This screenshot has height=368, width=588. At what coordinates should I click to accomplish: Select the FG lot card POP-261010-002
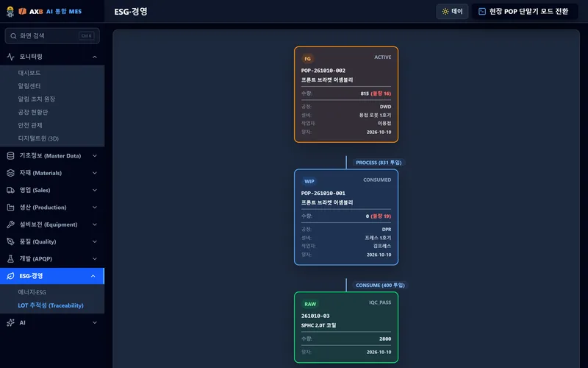tap(346, 94)
